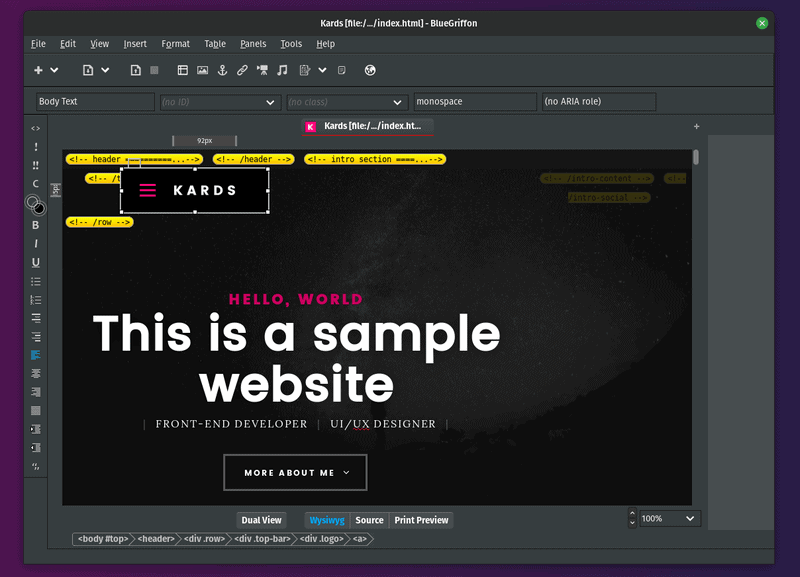Apply emphasis with the single exclamation icon
Image resolution: width=800 pixels, height=577 pixels.
click(x=35, y=146)
